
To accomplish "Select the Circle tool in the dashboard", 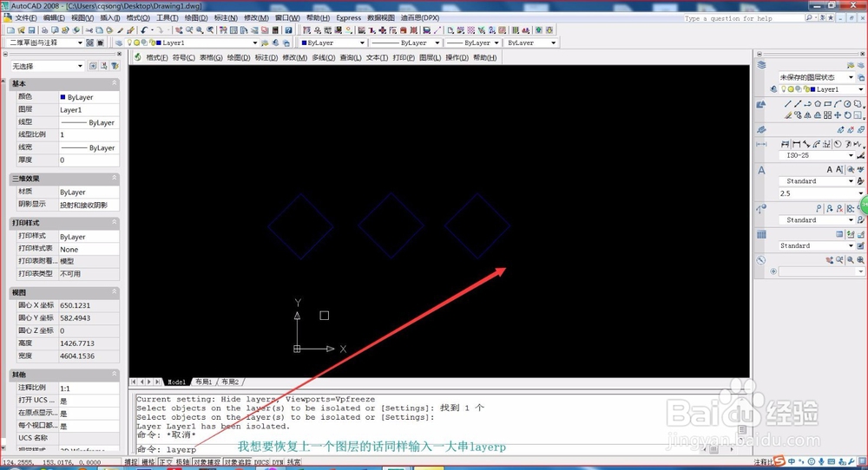I will click(847, 104).
